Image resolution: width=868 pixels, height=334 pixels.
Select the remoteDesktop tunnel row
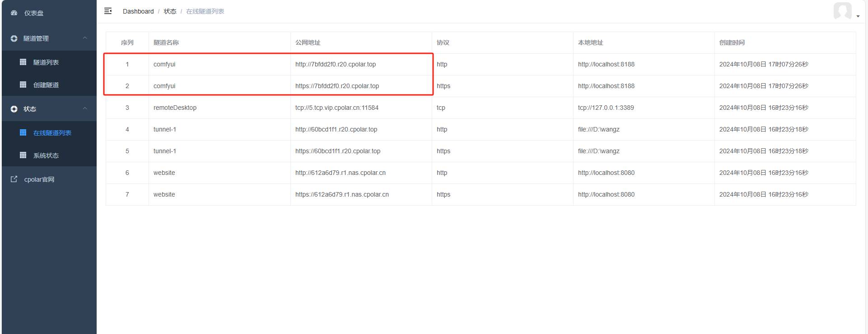(481, 108)
